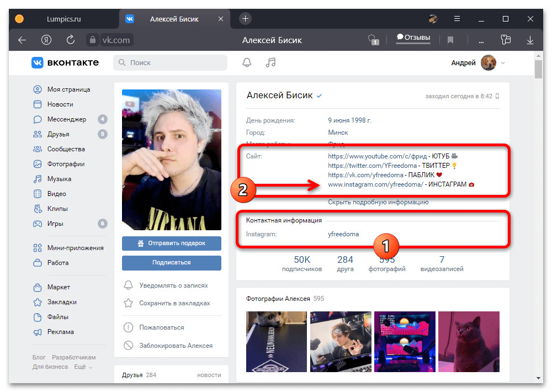552x392 pixels.
Task: Open notifications bell icon
Action: pos(247,63)
